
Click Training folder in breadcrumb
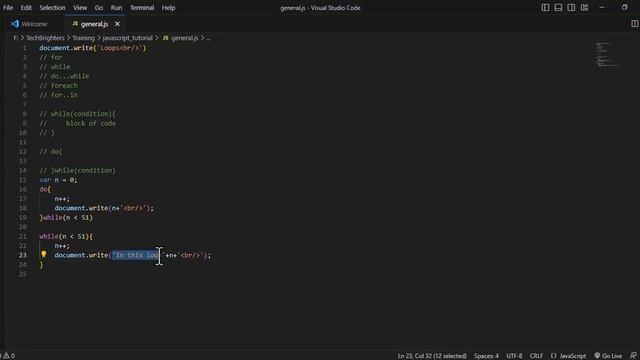pos(84,38)
